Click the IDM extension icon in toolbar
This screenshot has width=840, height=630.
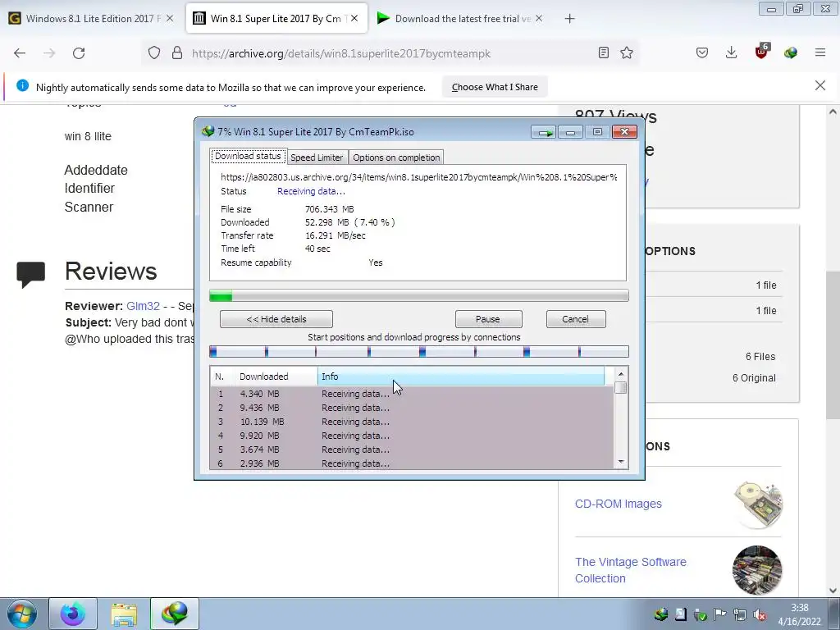click(x=791, y=52)
